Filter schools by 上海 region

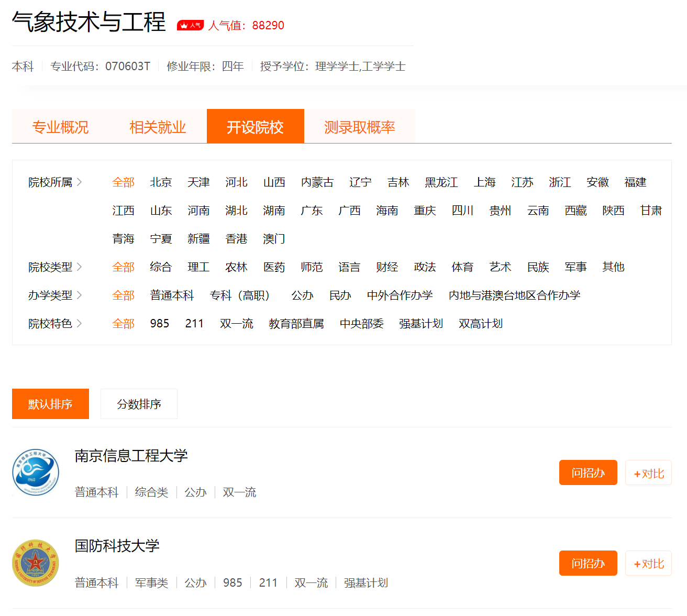485,182
